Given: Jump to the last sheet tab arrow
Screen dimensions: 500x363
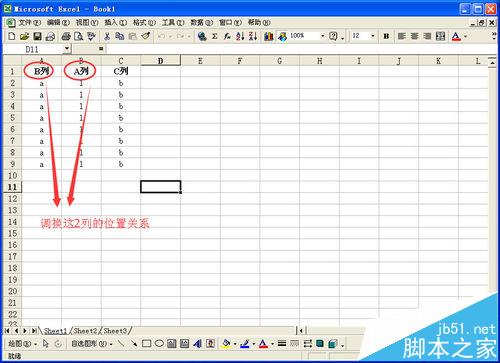Looking at the screenshot, I should click(x=34, y=331).
